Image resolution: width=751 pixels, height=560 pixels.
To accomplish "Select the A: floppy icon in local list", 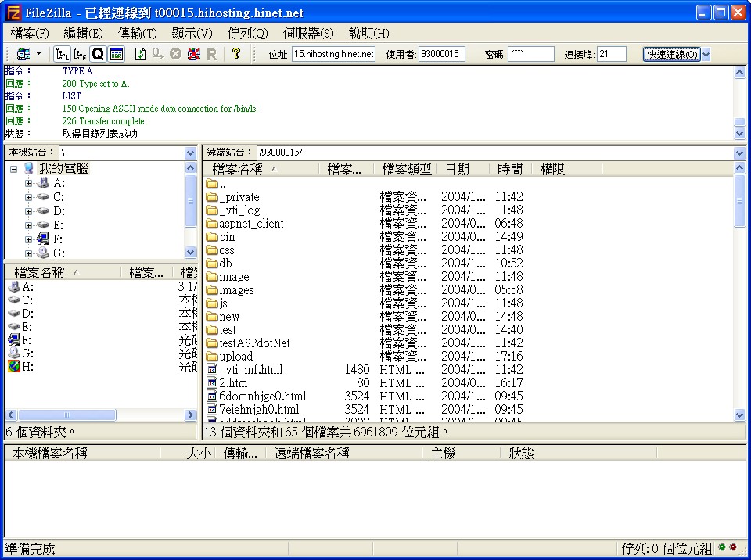I will click(x=14, y=287).
